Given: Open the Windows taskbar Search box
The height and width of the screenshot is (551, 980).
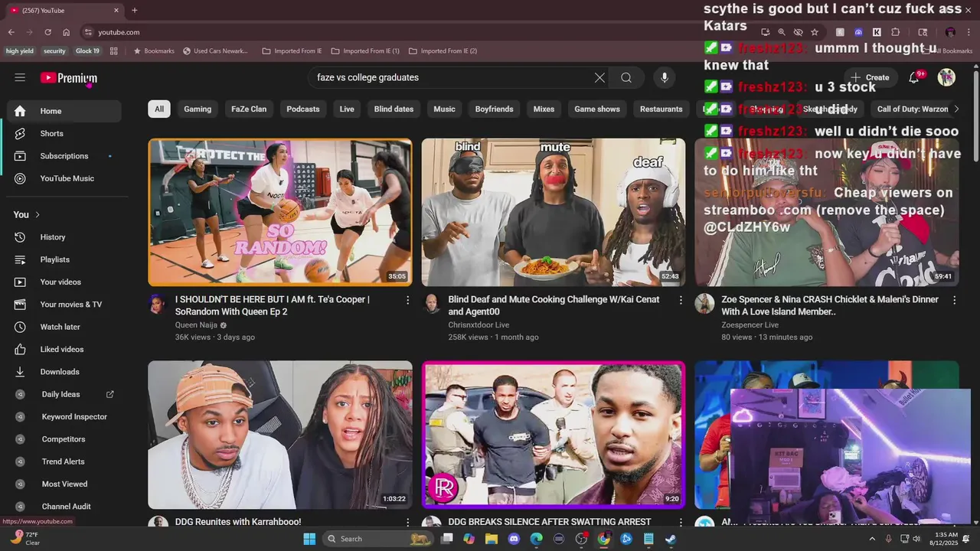Looking at the screenshot, I should click(379, 539).
